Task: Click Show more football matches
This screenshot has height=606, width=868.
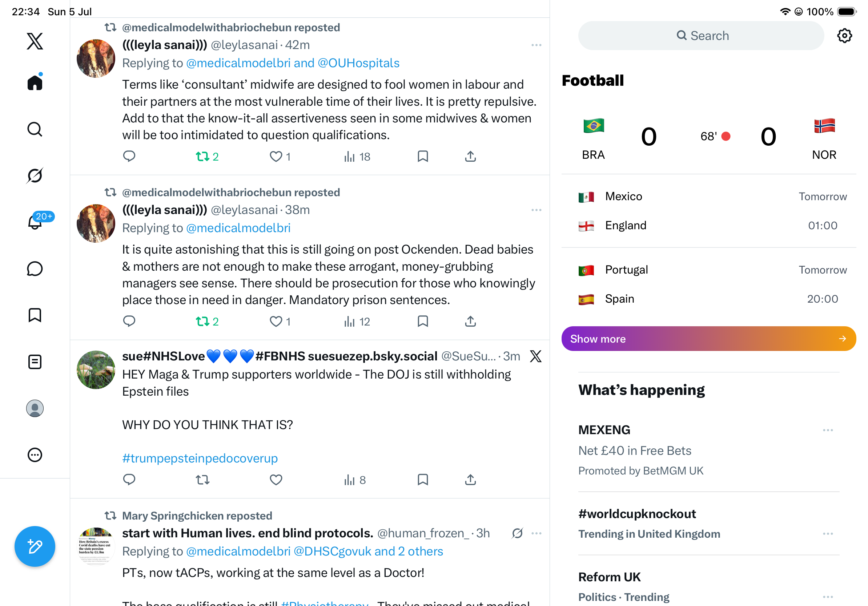Action: pyautogui.click(x=708, y=339)
